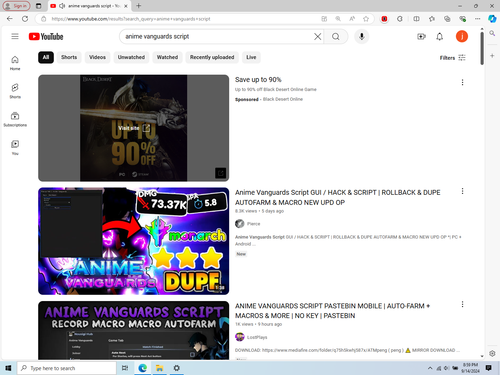The width and height of the screenshot is (500, 375).
Task: Open the red ad-blocker extension icon
Action: [x=384, y=19]
